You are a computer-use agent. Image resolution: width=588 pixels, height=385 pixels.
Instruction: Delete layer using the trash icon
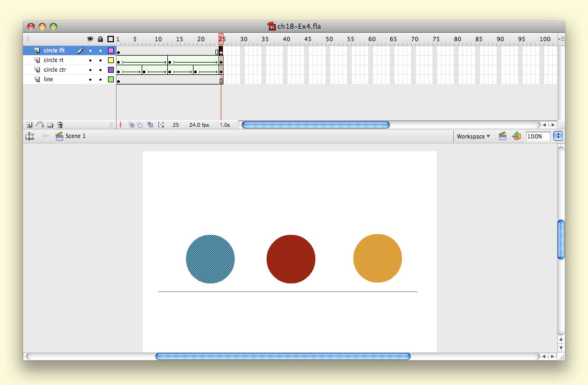pyautogui.click(x=60, y=125)
